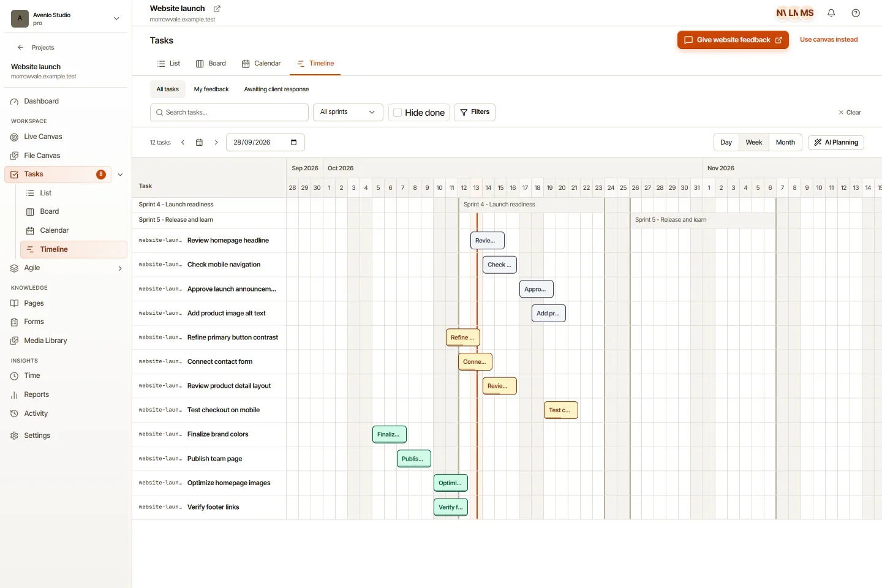Click the Sprint 5 - Release and learn timeline bar
Screen dimensions: 882x588
pos(703,220)
